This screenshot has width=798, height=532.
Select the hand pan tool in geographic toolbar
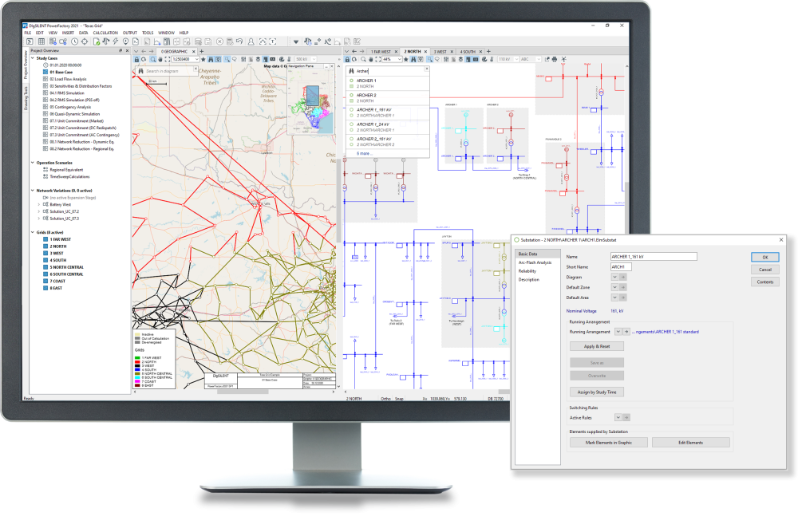pyautogui.click(x=160, y=60)
